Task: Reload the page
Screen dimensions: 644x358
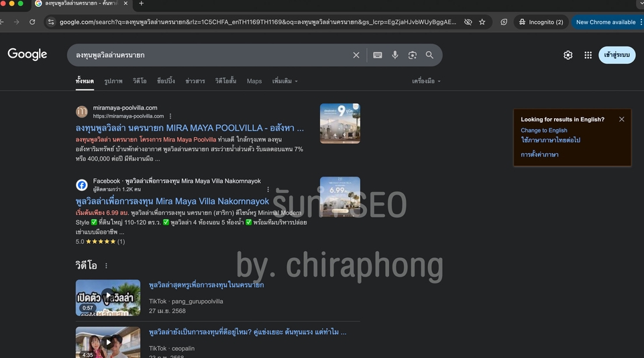Action: [32, 22]
